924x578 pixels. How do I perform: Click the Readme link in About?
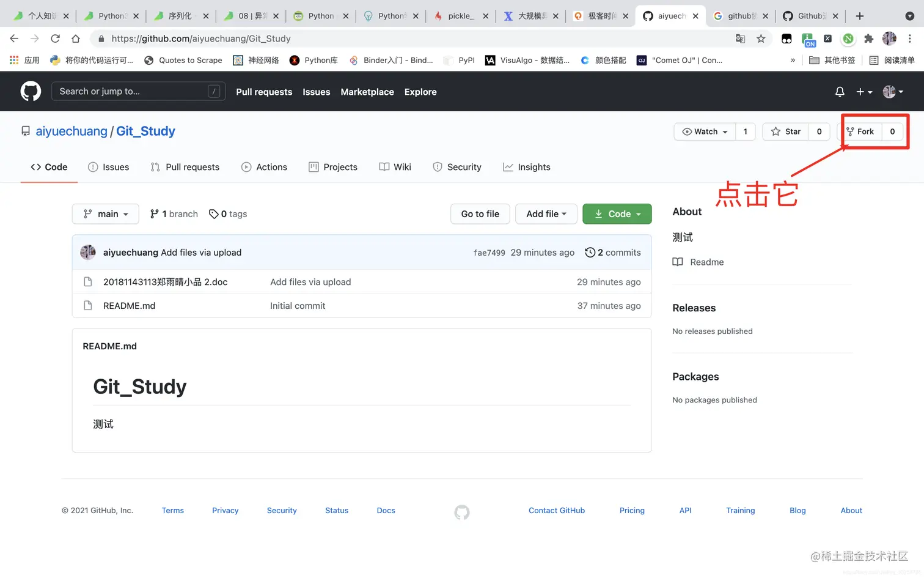click(x=698, y=262)
